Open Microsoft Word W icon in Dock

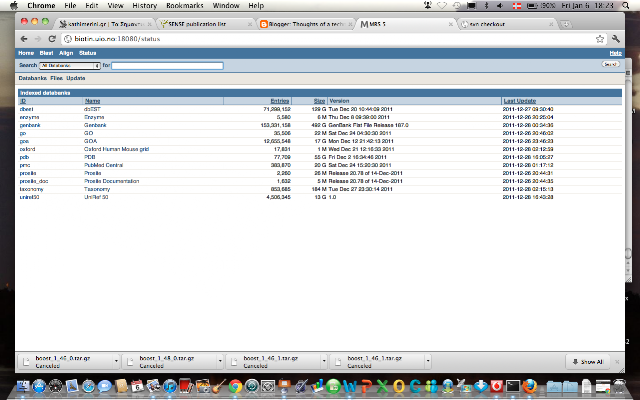[x=350, y=386]
